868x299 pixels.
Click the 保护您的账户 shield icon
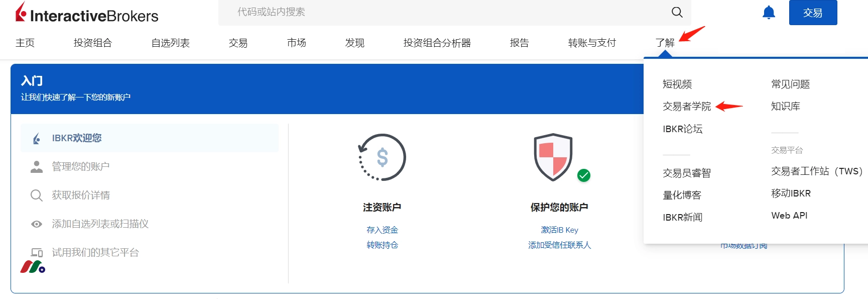pyautogui.click(x=553, y=157)
